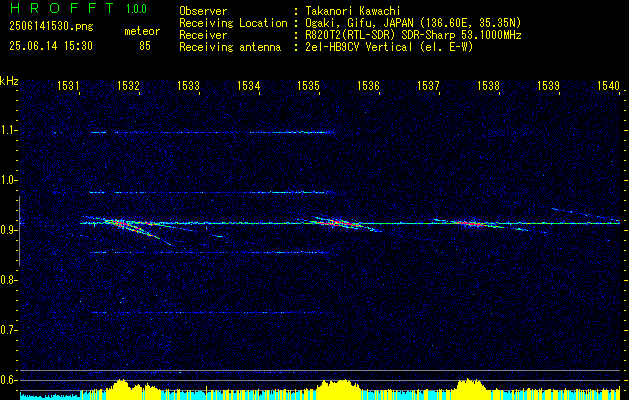Click the 0.7 frequency axis label
The height and width of the screenshot is (400, 629).
click(7, 330)
